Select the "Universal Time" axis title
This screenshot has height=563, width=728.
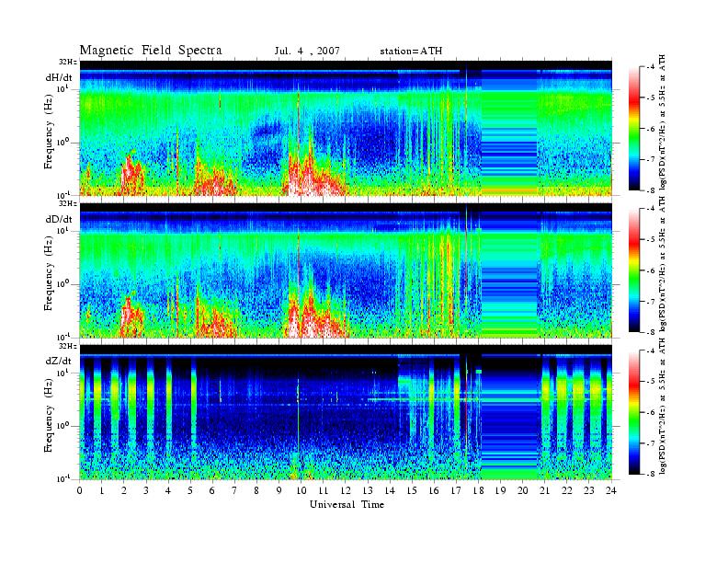click(x=347, y=504)
